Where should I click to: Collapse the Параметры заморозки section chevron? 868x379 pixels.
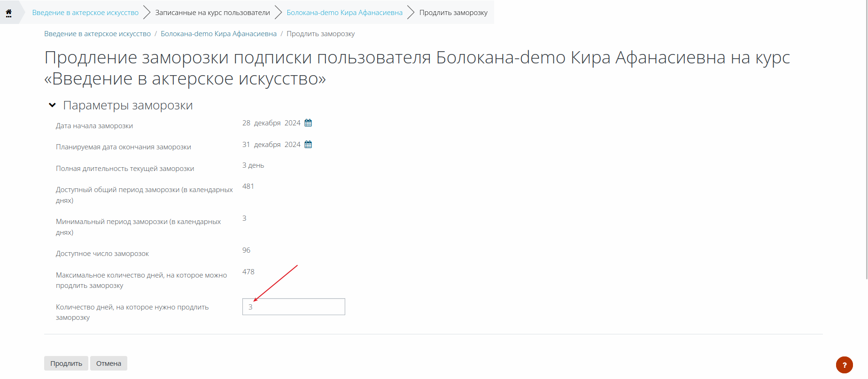tap(52, 105)
